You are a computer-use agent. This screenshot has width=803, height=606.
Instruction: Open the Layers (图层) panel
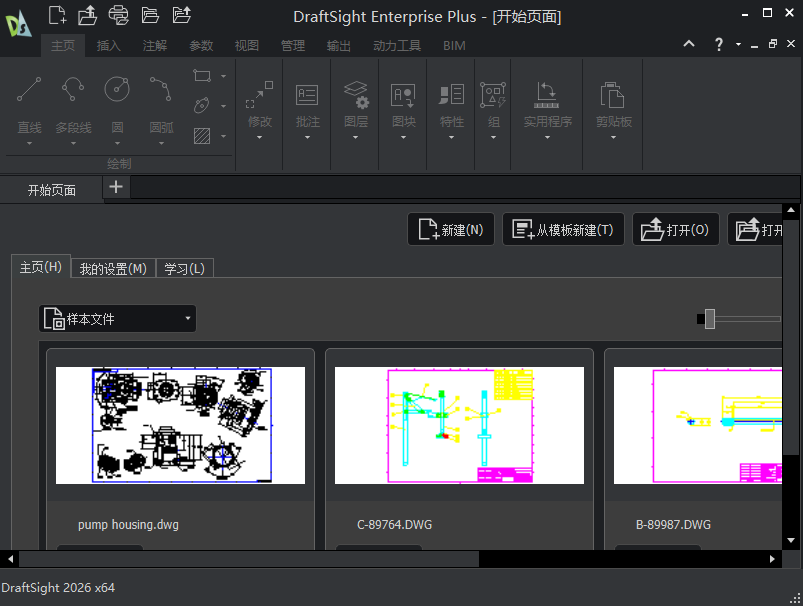355,110
